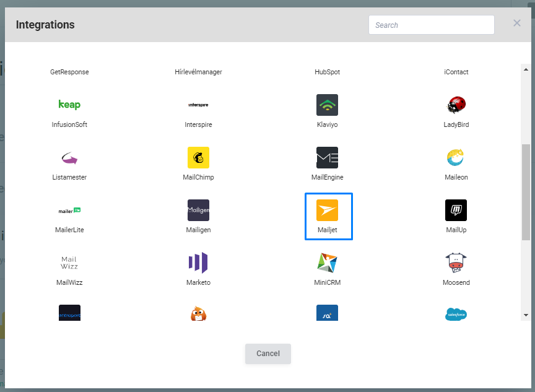Pick the MiniCRM colorful star icon
The image size is (535, 392).
[327, 263]
